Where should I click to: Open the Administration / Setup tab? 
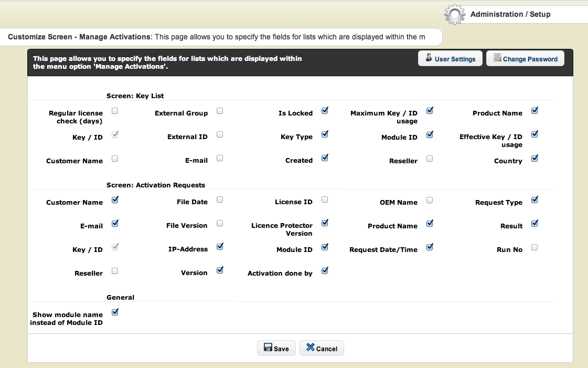point(510,15)
